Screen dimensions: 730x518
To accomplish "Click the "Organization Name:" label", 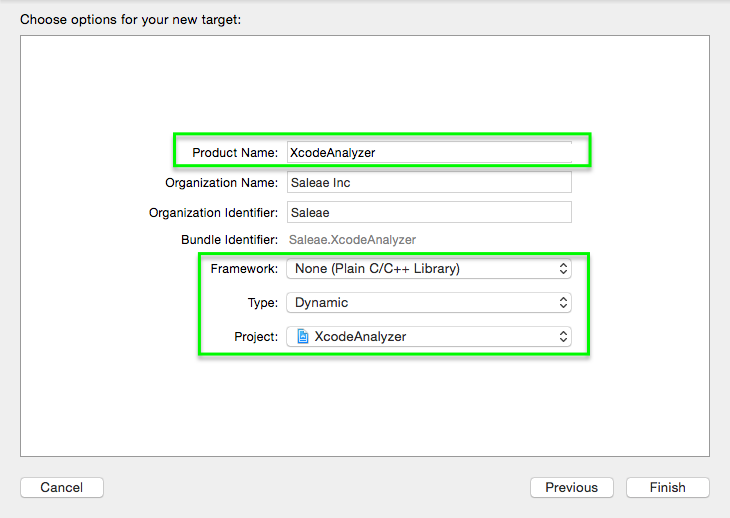I will tap(221, 183).
